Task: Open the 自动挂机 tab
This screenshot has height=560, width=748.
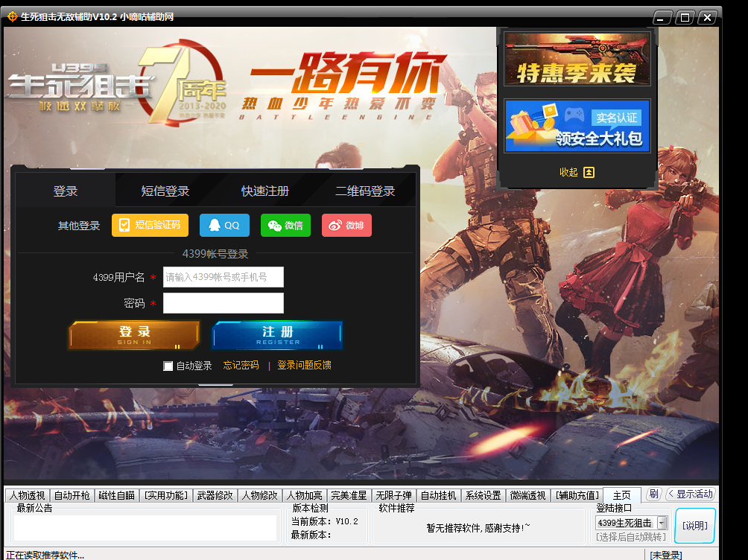Action: [x=438, y=496]
